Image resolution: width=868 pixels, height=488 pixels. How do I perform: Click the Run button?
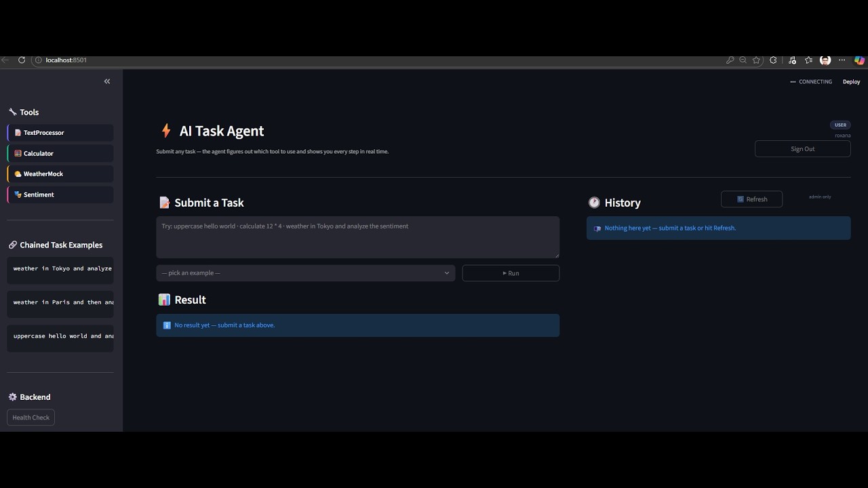[x=511, y=273]
